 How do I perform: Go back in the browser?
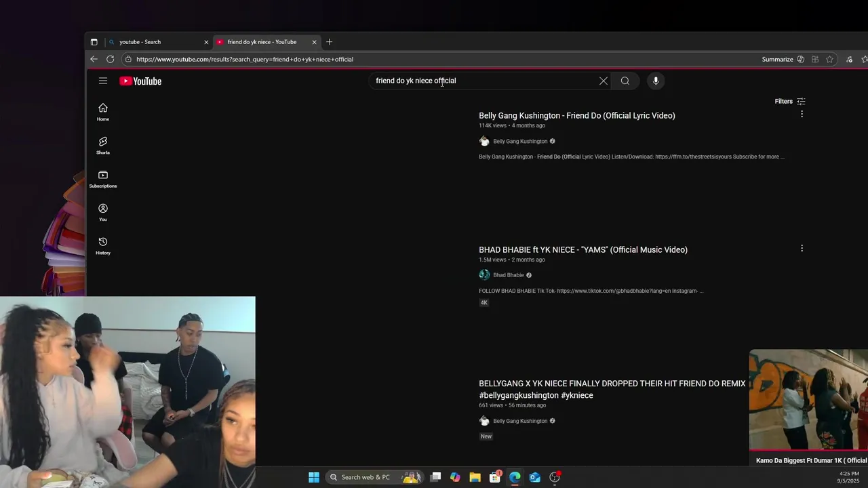pyautogui.click(x=94, y=59)
